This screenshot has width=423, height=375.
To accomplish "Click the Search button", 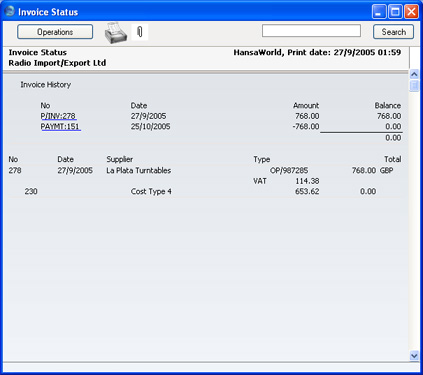I will click(393, 32).
